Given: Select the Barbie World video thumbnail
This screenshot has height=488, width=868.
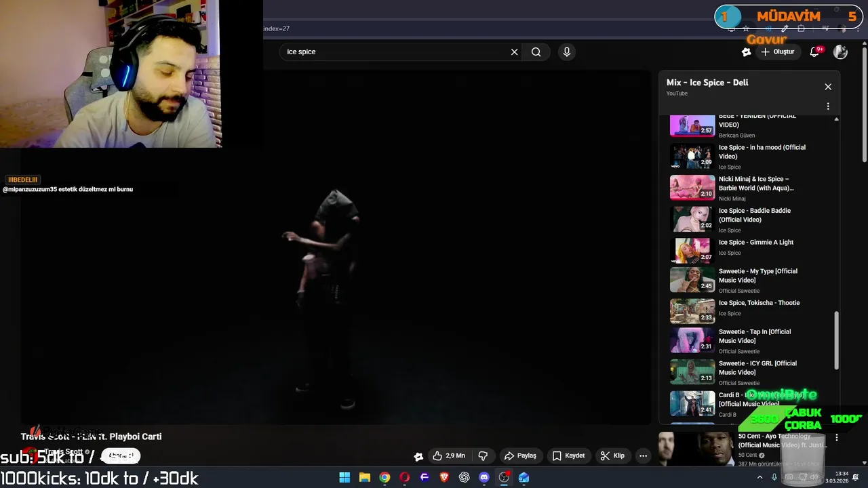Looking at the screenshot, I should [692, 188].
